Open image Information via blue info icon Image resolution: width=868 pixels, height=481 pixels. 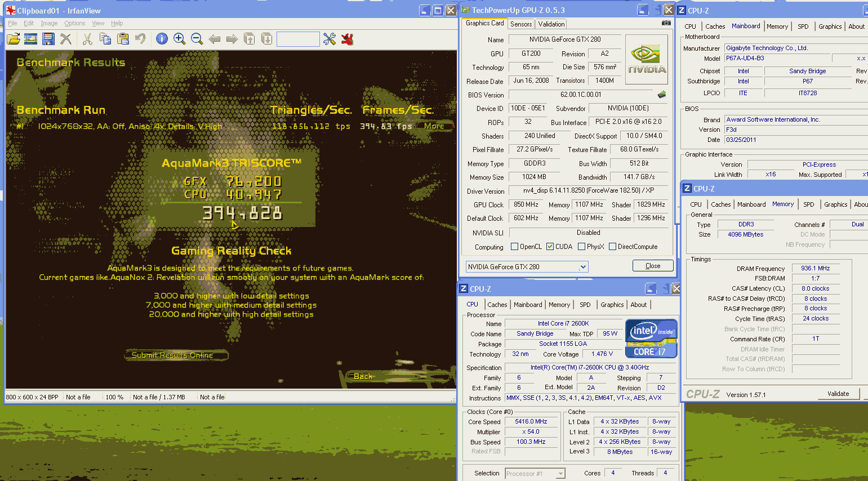(x=162, y=39)
